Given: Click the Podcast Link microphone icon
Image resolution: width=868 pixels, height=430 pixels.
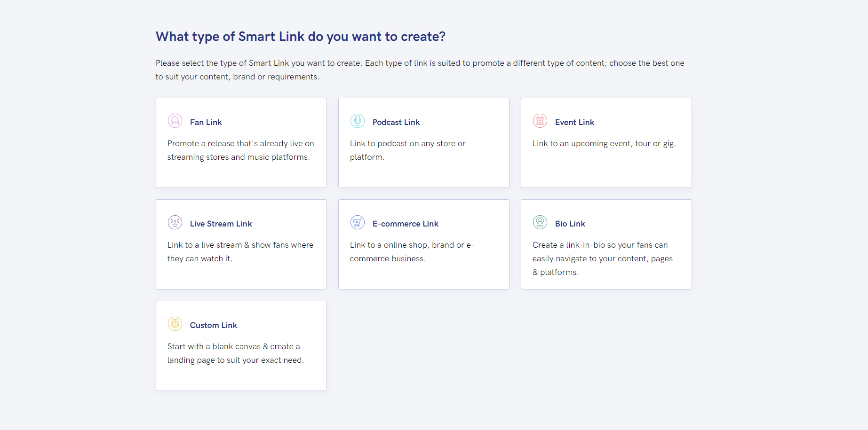Looking at the screenshot, I should [x=358, y=121].
